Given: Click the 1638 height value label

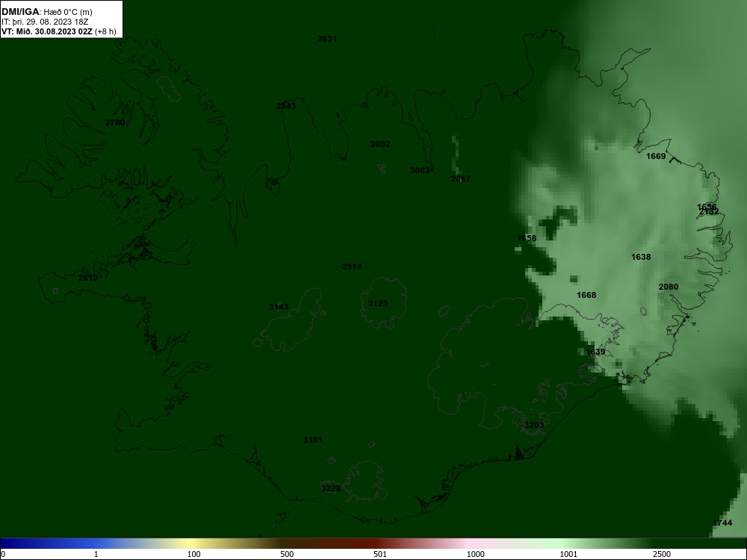Looking at the screenshot, I should (x=641, y=257).
